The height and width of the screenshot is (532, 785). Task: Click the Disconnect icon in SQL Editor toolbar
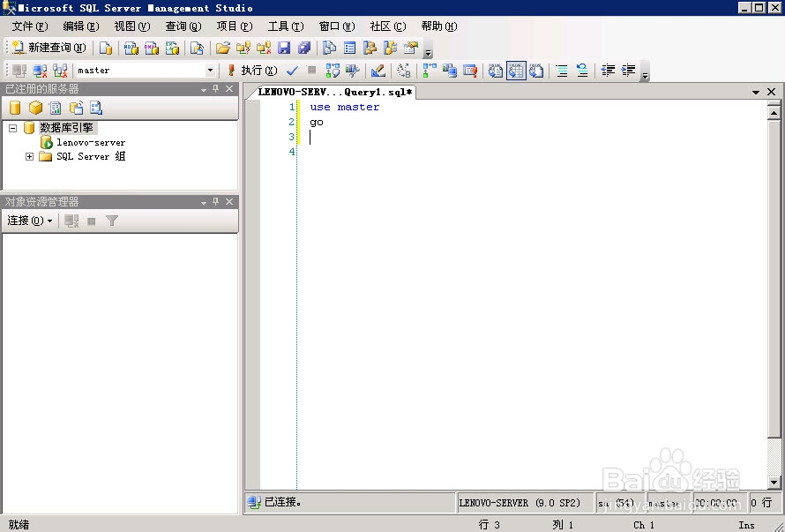coord(40,71)
